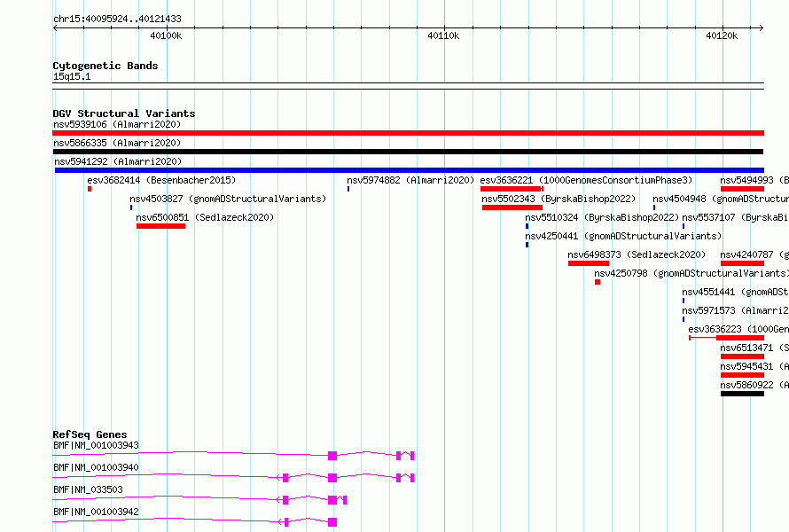Click the long black nsv5866335 variant bar
Image resolution: width=789 pixels, height=532 pixels.
coord(408,152)
